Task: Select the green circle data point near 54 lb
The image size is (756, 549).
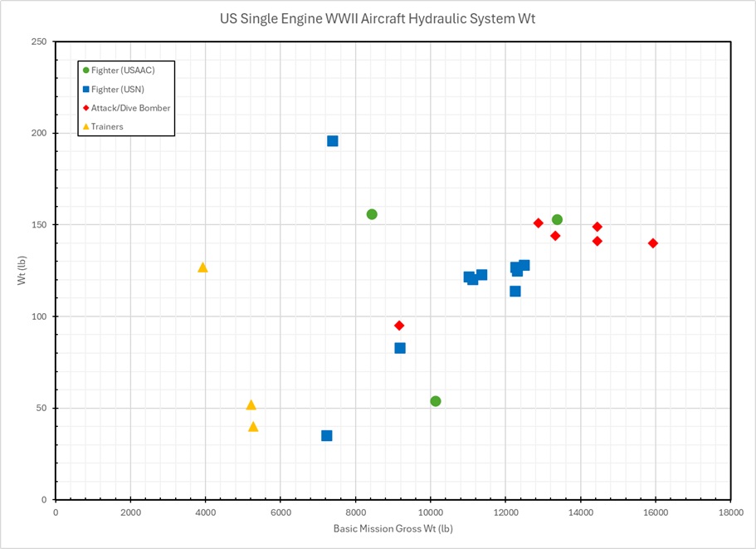Action: (436, 401)
